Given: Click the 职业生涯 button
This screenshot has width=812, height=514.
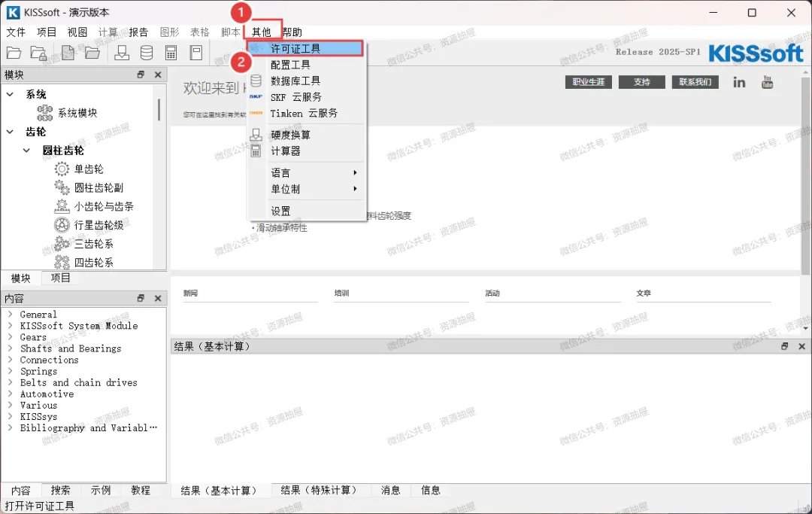Looking at the screenshot, I should click(x=588, y=82).
